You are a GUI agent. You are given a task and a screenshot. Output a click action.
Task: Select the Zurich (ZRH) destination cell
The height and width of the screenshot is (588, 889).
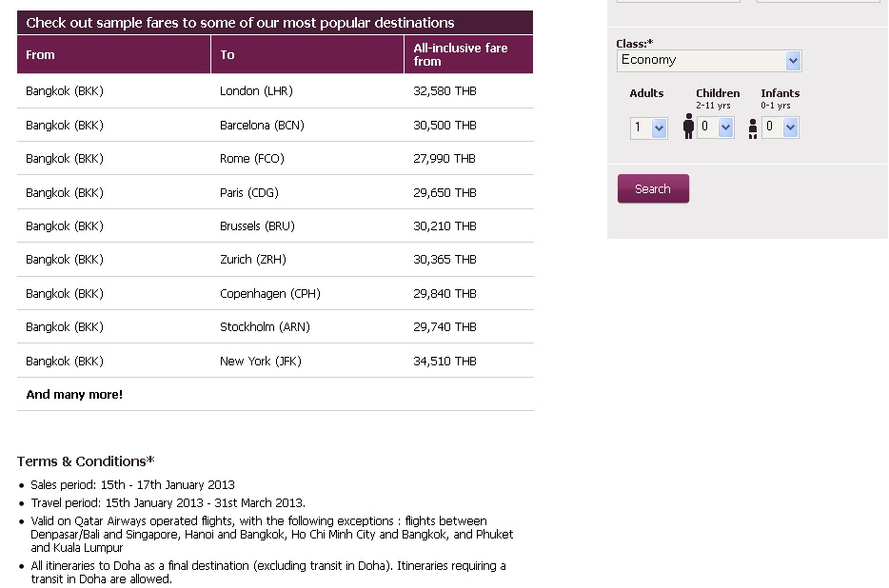click(252, 260)
